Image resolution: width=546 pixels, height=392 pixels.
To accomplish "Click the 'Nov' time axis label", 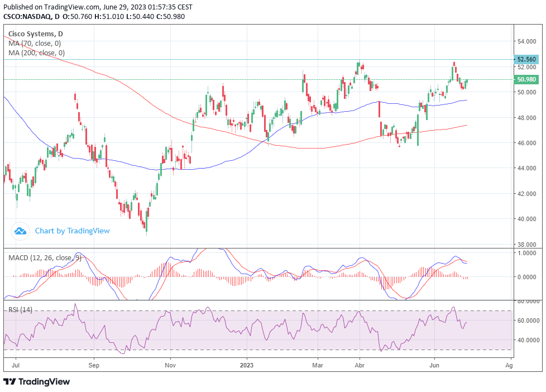I will tap(170, 365).
